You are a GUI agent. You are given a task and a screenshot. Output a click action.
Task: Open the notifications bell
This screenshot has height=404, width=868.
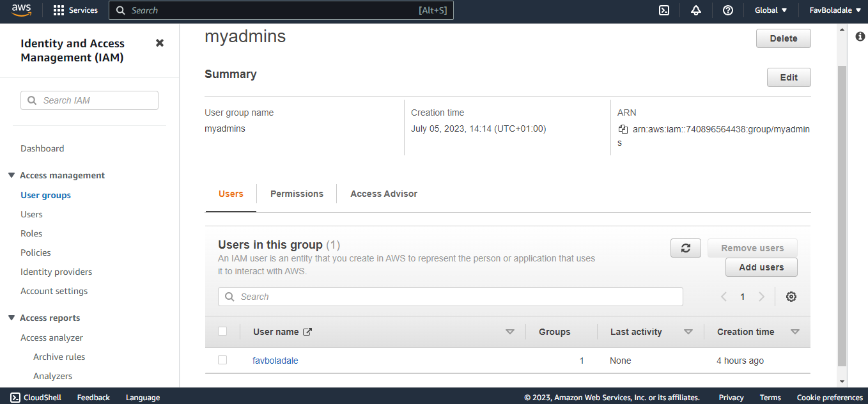click(x=696, y=10)
